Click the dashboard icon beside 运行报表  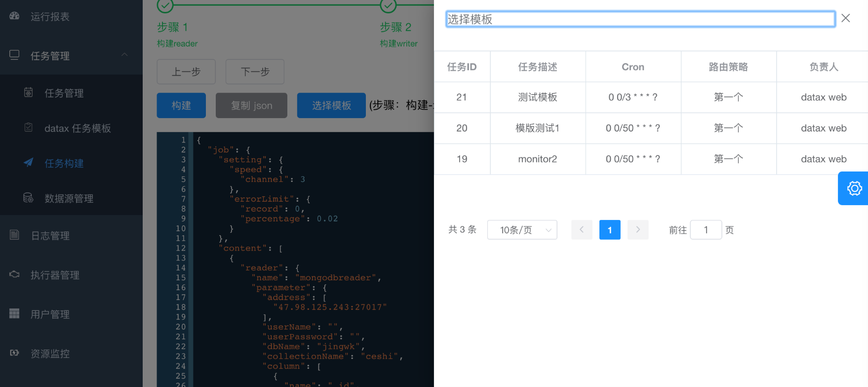pos(14,16)
